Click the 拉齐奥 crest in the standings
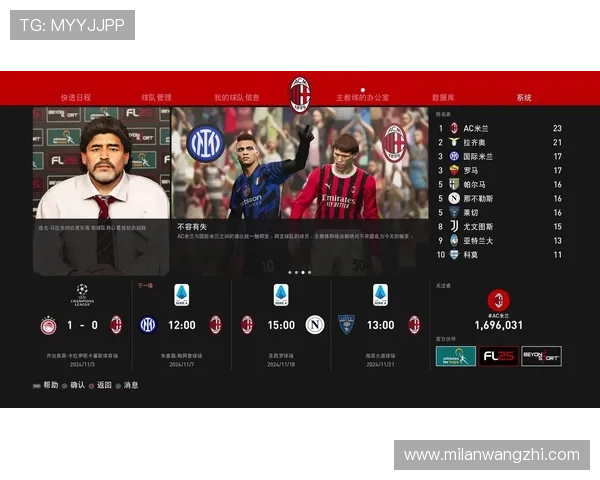The image size is (600, 480). pyautogui.click(x=454, y=142)
